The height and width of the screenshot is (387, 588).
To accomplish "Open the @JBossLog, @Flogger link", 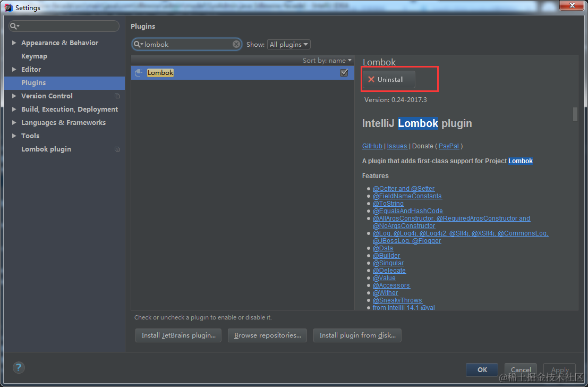I will [x=407, y=241].
